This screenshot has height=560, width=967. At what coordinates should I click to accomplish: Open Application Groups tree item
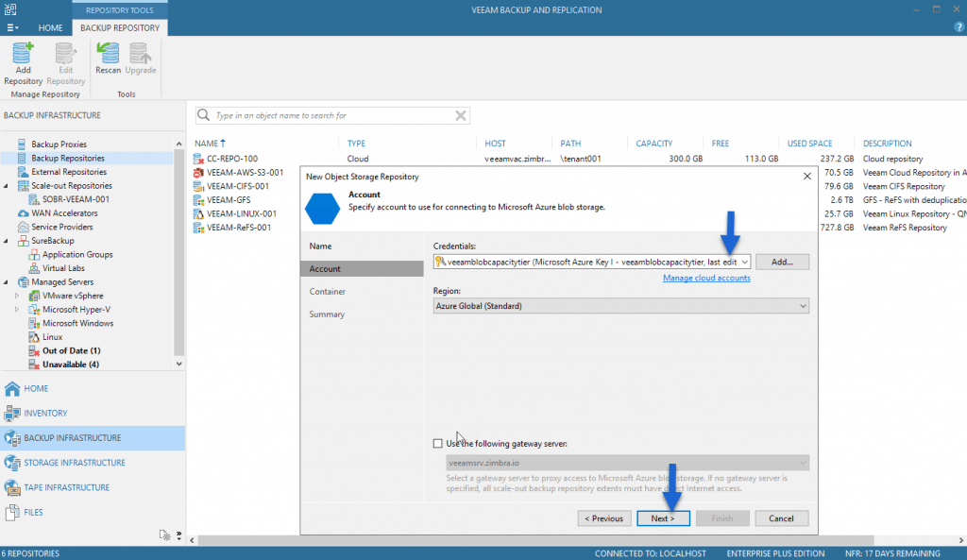coord(77,254)
